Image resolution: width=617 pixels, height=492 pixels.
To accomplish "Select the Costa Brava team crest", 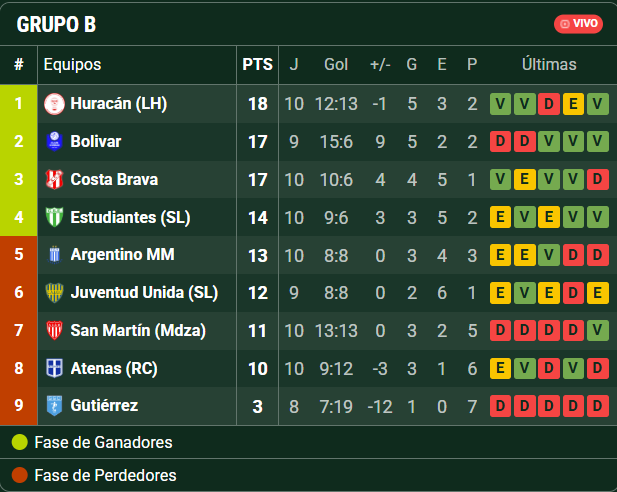I will tap(54, 179).
